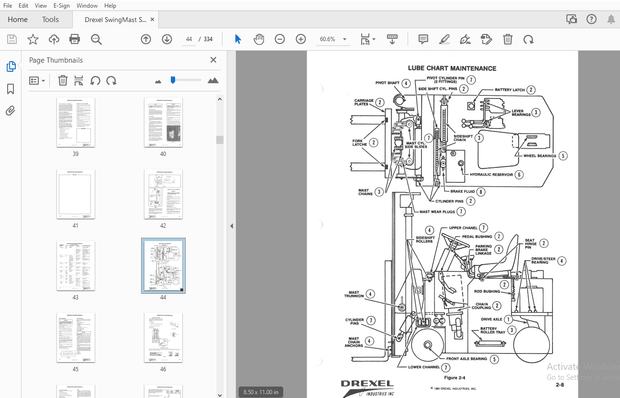The image size is (620, 398).
Task: Open the find text magnifier icon
Action: [96, 39]
